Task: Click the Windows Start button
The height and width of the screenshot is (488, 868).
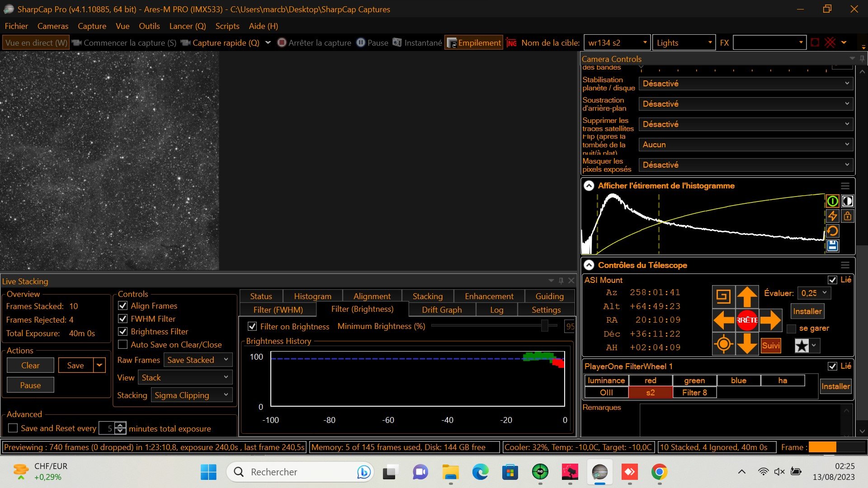Action: pyautogui.click(x=208, y=472)
